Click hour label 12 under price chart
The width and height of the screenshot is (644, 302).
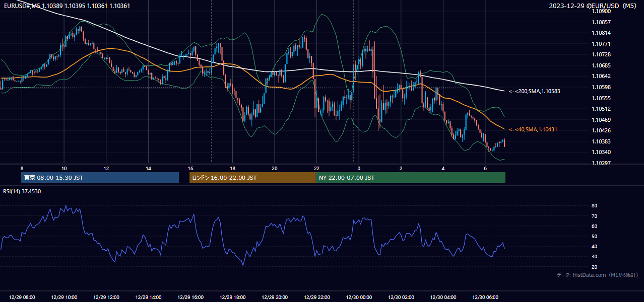pos(106,168)
